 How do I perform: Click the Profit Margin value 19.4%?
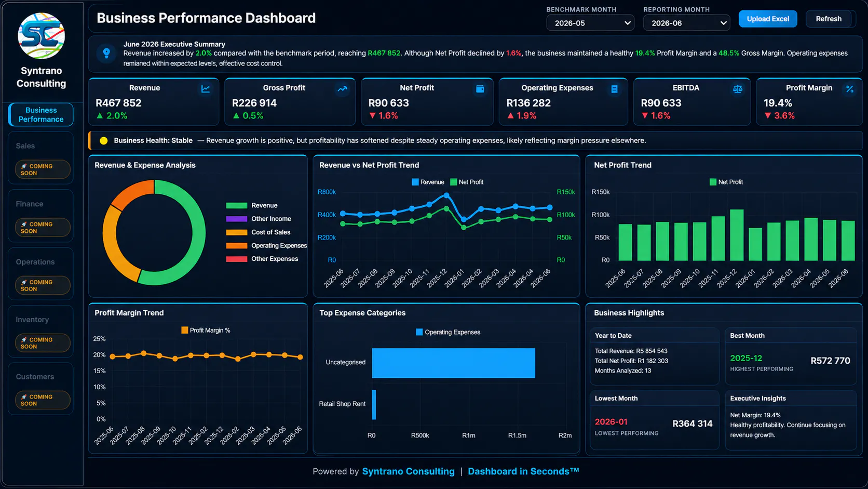tap(778, 103)
